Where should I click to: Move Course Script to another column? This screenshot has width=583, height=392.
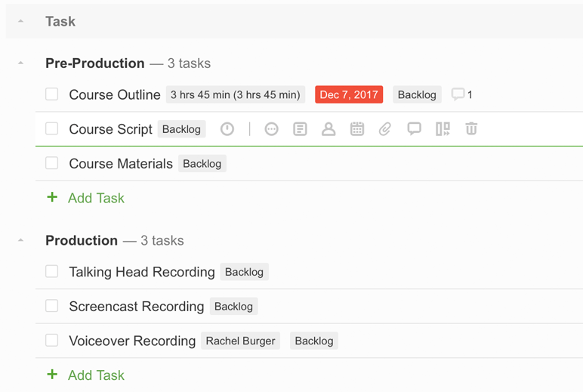coord(443,129)
